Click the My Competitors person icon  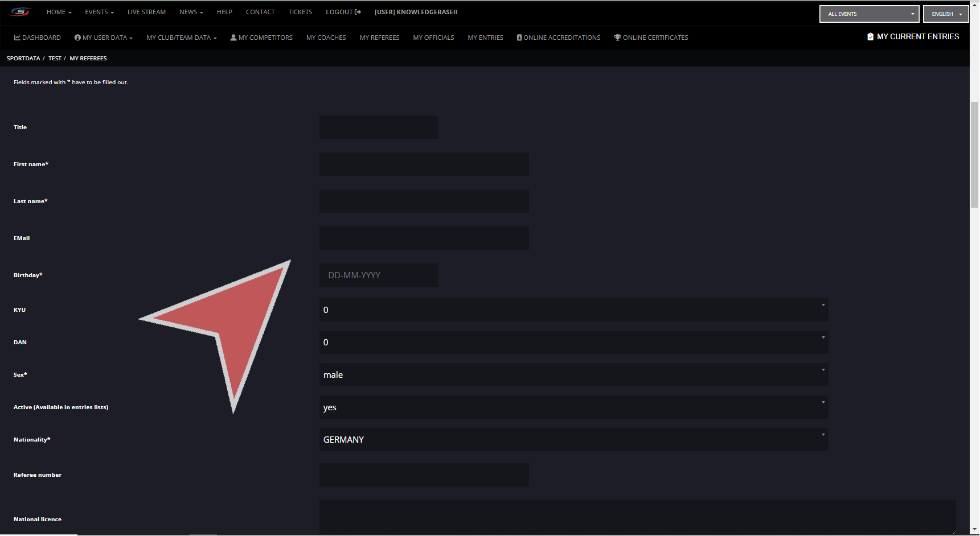tap(233, 38)
